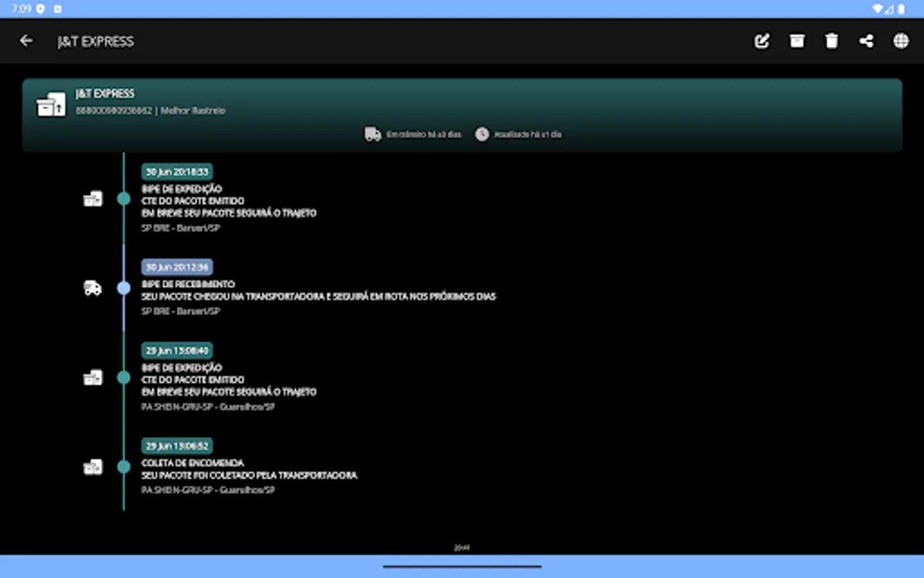Select the 30 Jun 20:12:36 event dot
Viewport: 924px width, 578px height.
point(123,288)
